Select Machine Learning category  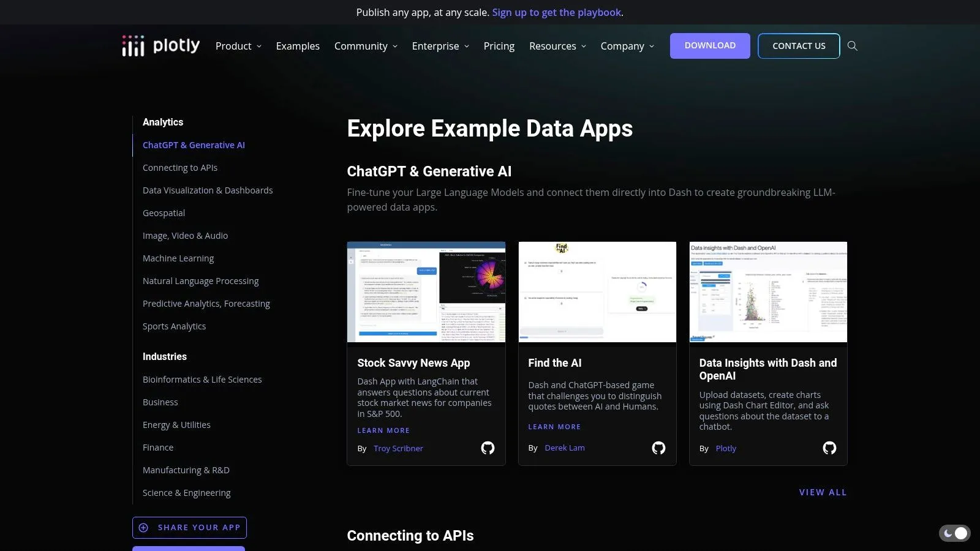(178, 258)
